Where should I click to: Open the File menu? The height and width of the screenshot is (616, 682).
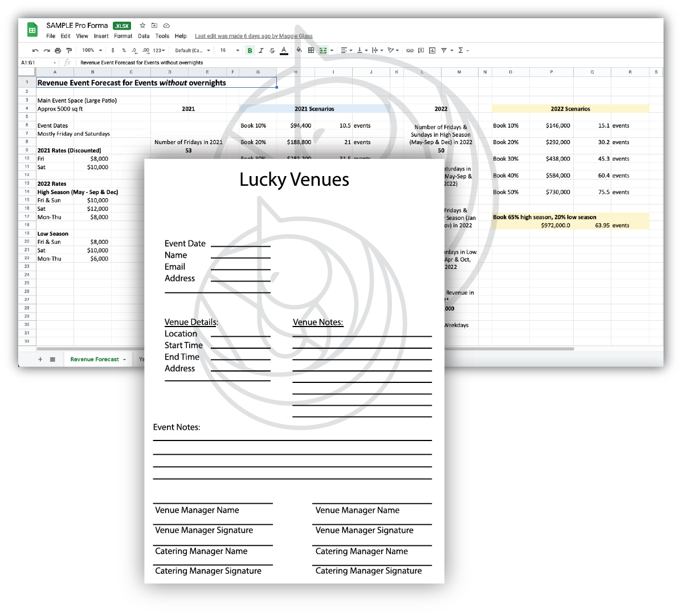[x=51, y=36]
